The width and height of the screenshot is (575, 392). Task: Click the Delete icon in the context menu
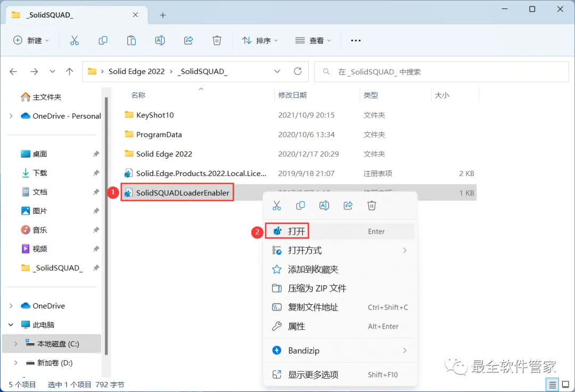coord(372,205)
